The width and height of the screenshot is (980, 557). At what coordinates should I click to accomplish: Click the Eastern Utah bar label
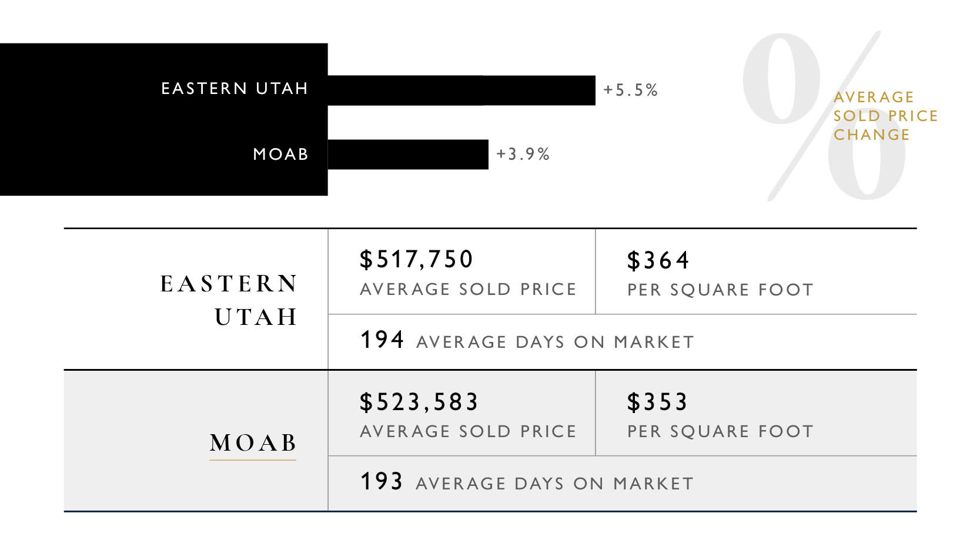(x=235, y=88)
